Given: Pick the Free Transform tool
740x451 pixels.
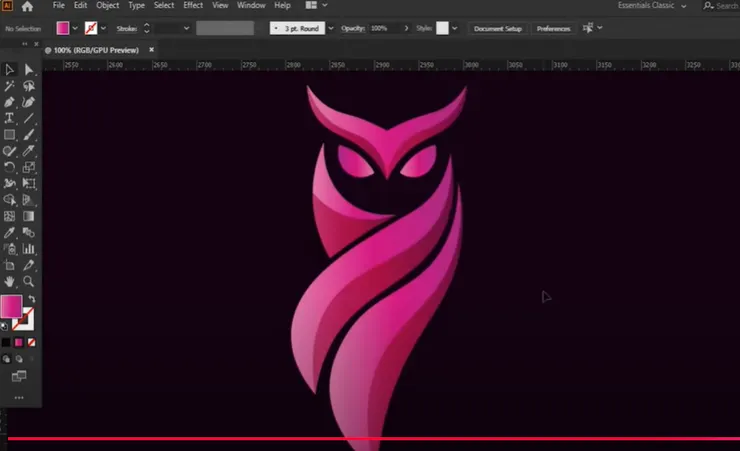Looking at the screenshot, I should [x=29, y=184].
